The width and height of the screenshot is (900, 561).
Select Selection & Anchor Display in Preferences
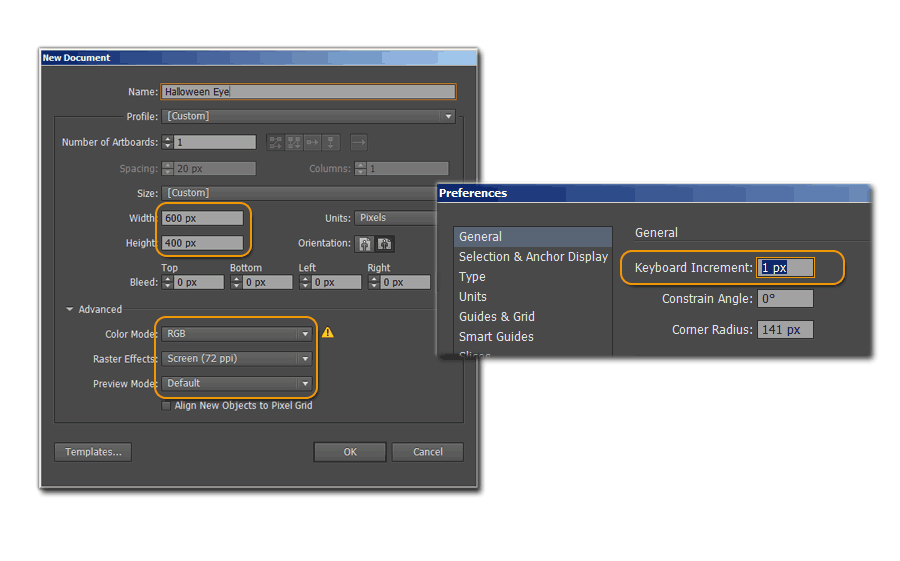pos(533,257)
